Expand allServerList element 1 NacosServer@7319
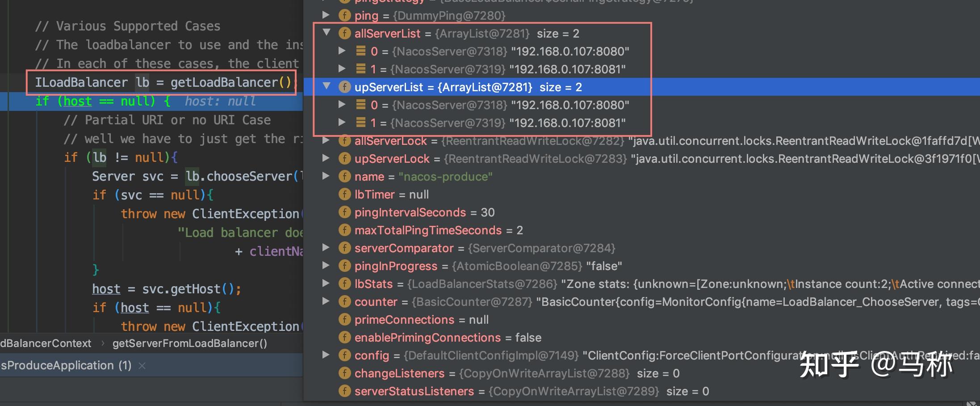Image resolution: width=980 pixels, height=406 pixels. [342, 69]
